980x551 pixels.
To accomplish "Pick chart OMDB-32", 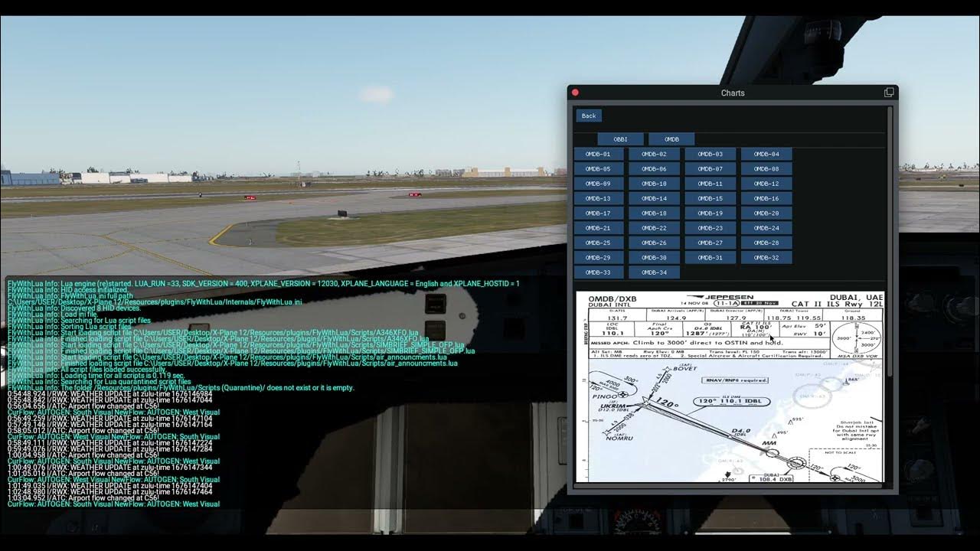I will (766, 258).
